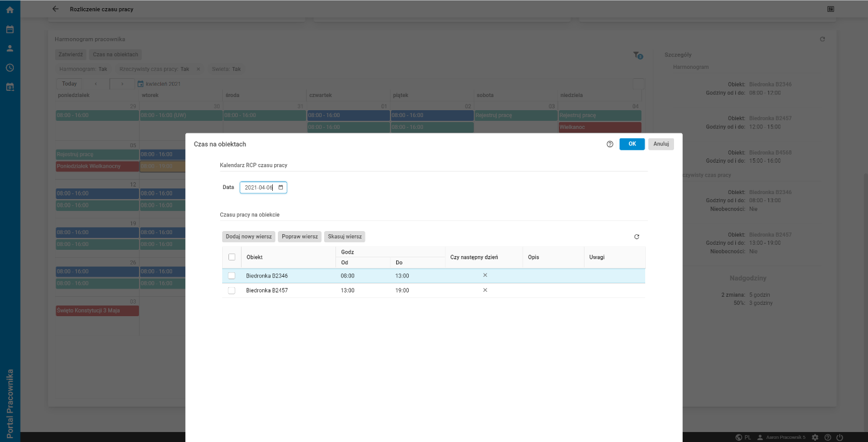Click the top-right panel icon in header
Screen dimensions: 868x442
click(x=830, y=9)
